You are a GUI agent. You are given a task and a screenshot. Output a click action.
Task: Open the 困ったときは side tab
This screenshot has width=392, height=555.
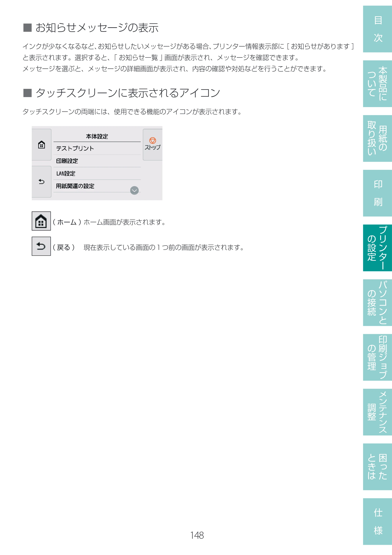(377, 467)
